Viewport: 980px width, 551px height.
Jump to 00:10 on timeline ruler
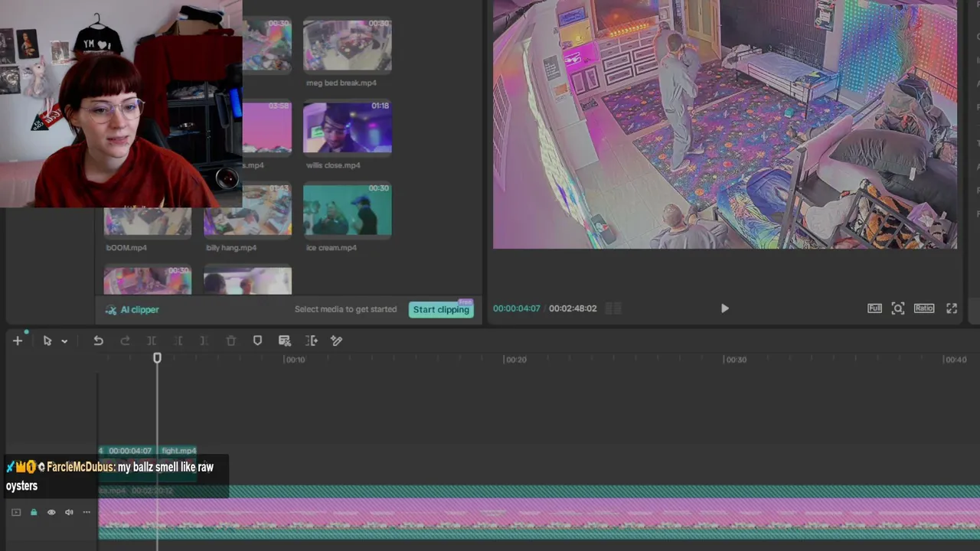point(296,360)
